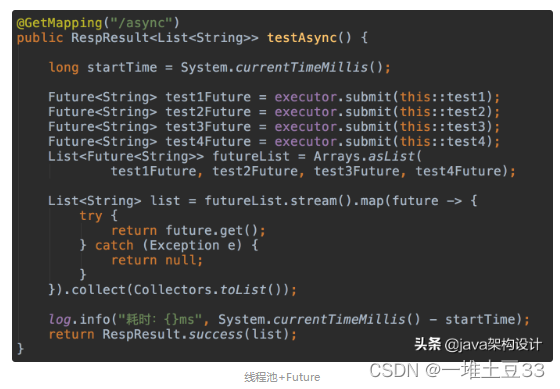560x389 pixels.
Task: Click the @GetMapping annotation
Action: coord(59,23)
